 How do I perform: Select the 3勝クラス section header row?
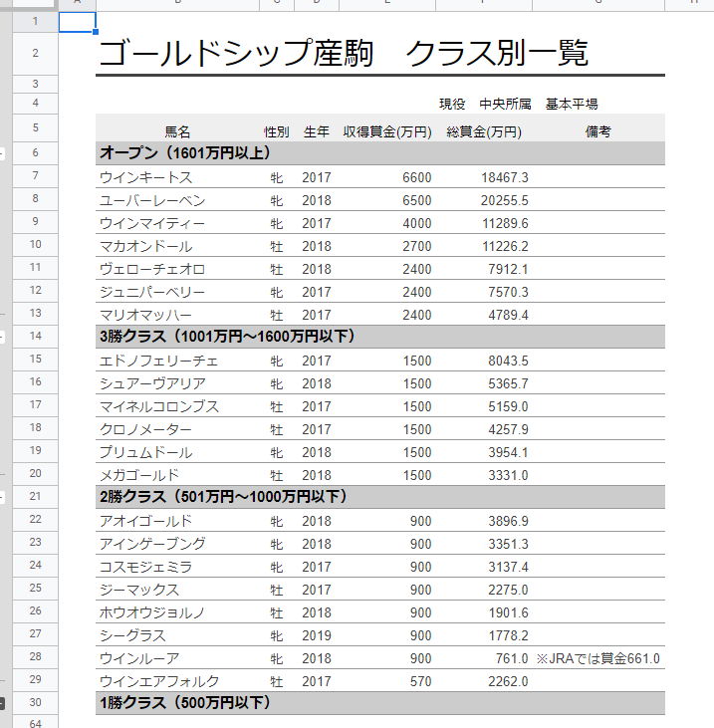(x=380, y=337)
